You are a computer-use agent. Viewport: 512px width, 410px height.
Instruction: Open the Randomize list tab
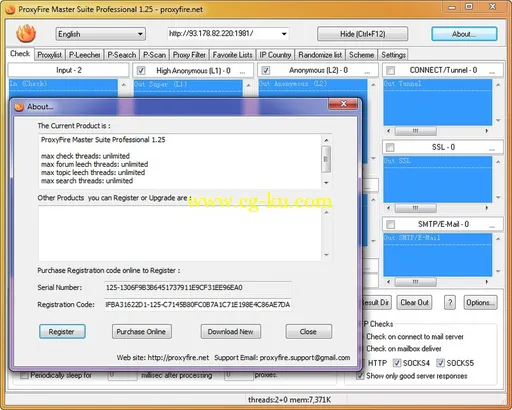click(320, 55)
